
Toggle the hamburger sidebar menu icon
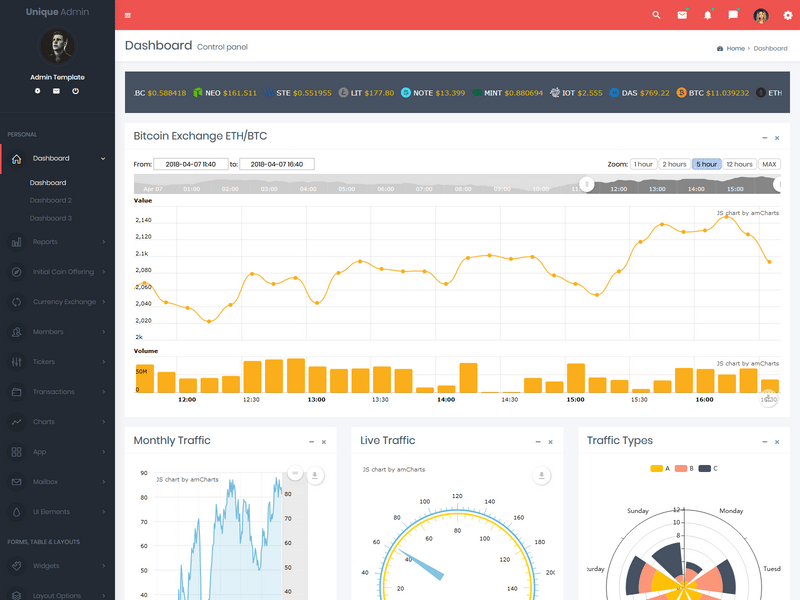128,15
